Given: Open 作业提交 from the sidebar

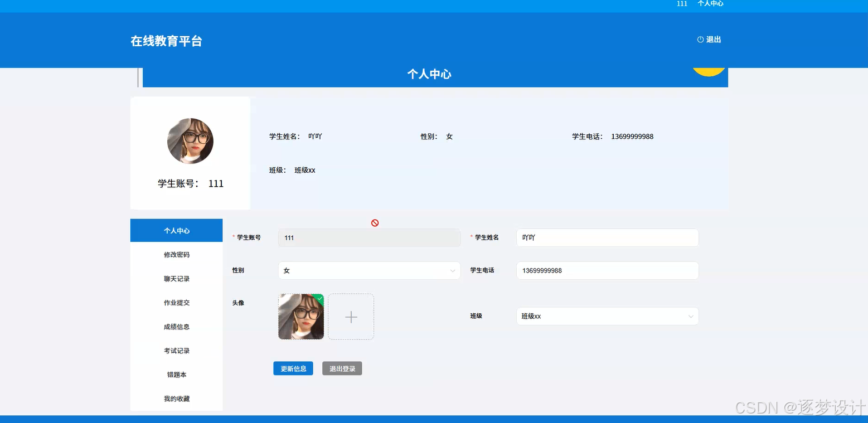Looking at the screenshot, I should click(176, 302).
